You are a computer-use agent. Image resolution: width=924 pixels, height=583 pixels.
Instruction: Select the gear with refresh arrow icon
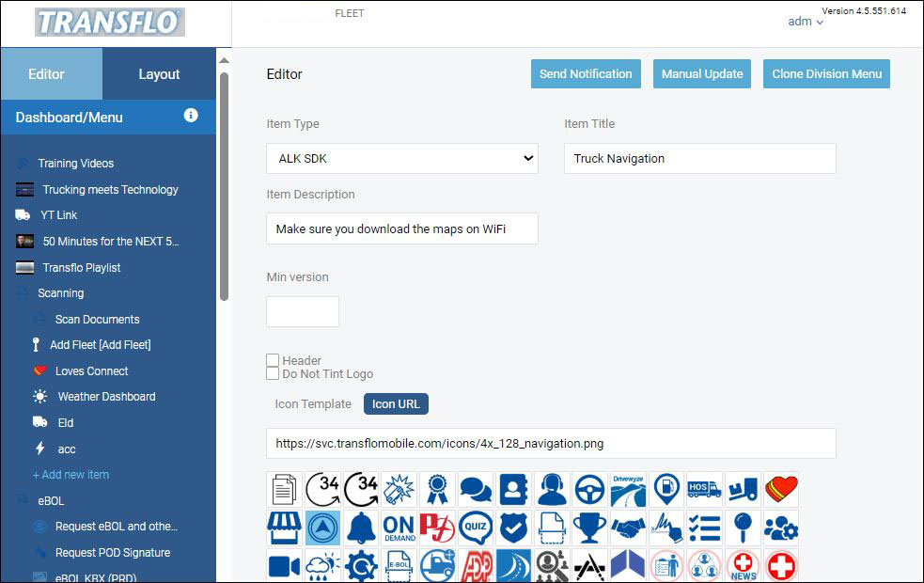361,565
